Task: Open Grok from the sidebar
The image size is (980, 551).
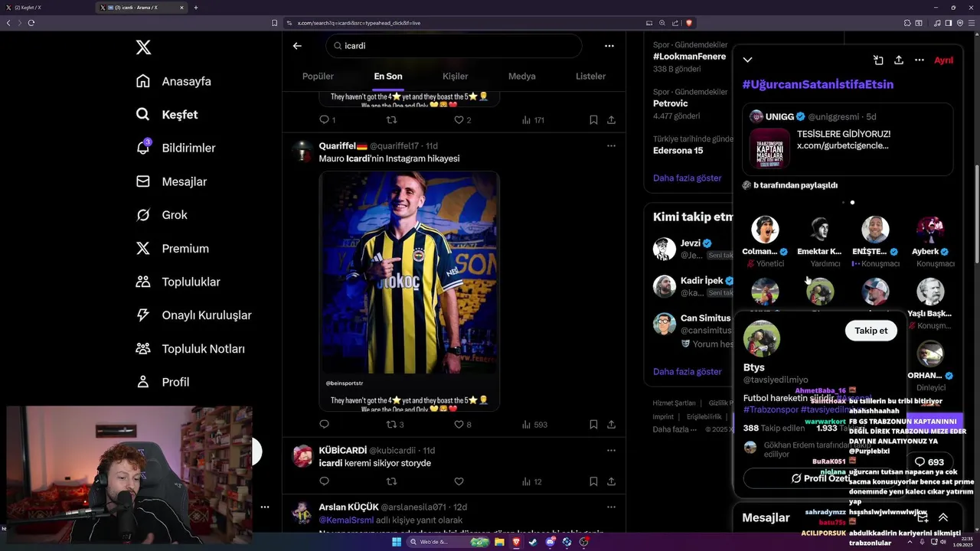Action: pyautogui.click(x=162, y=215)
